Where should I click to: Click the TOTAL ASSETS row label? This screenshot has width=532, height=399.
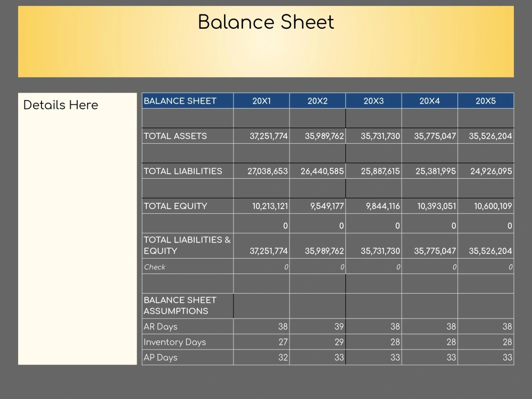pyautogui.click(x=175, y=136)
